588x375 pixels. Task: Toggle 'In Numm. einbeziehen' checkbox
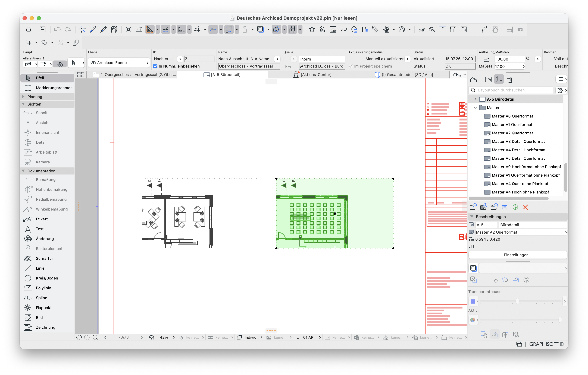(x=155, y=66)
